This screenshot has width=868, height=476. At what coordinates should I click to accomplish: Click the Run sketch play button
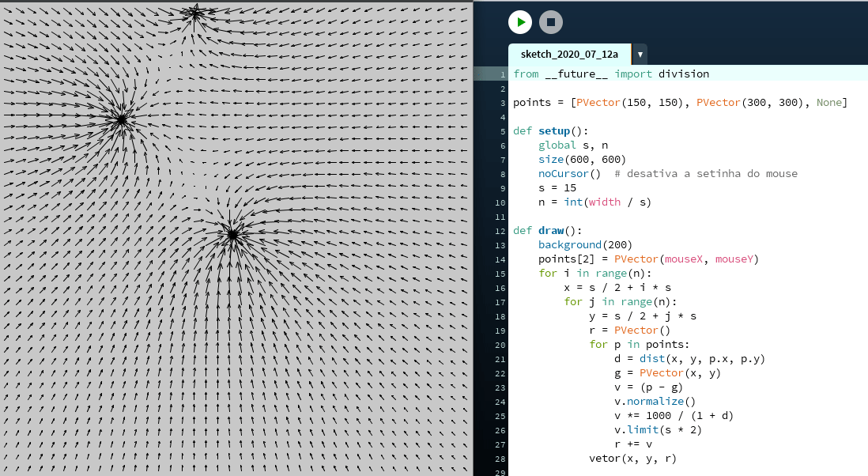point(519,22)
